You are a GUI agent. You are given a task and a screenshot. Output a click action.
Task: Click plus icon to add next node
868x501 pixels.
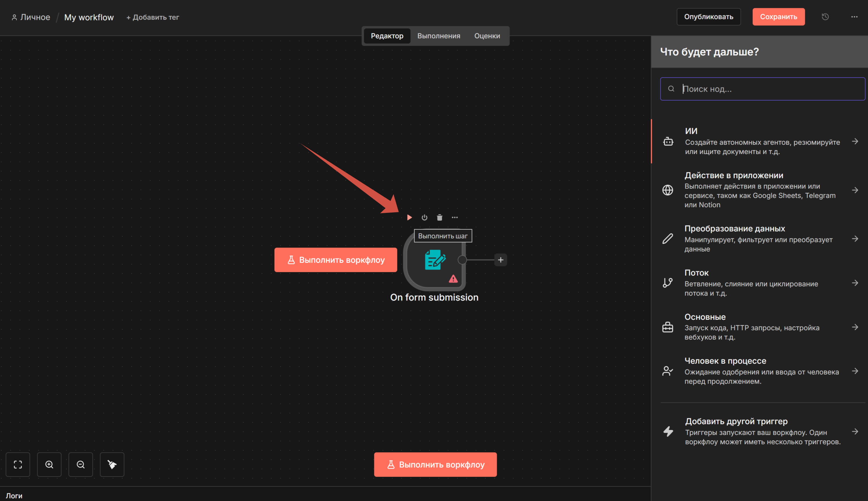500,260
